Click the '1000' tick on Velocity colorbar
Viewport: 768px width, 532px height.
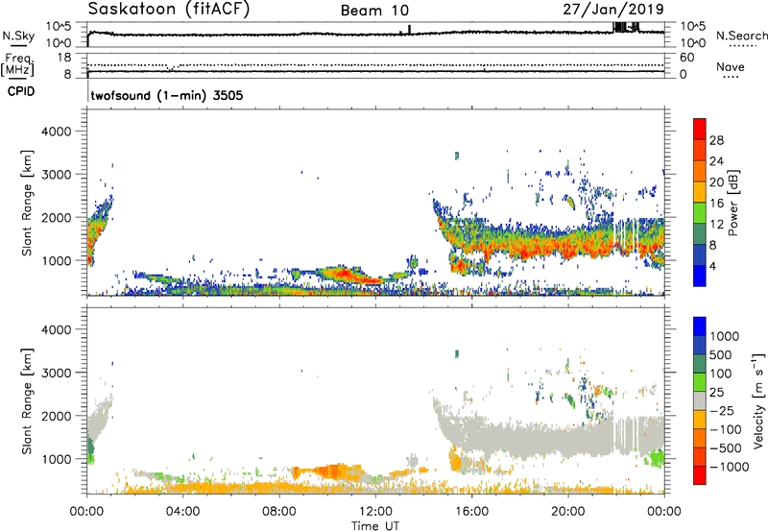[725, 336]
